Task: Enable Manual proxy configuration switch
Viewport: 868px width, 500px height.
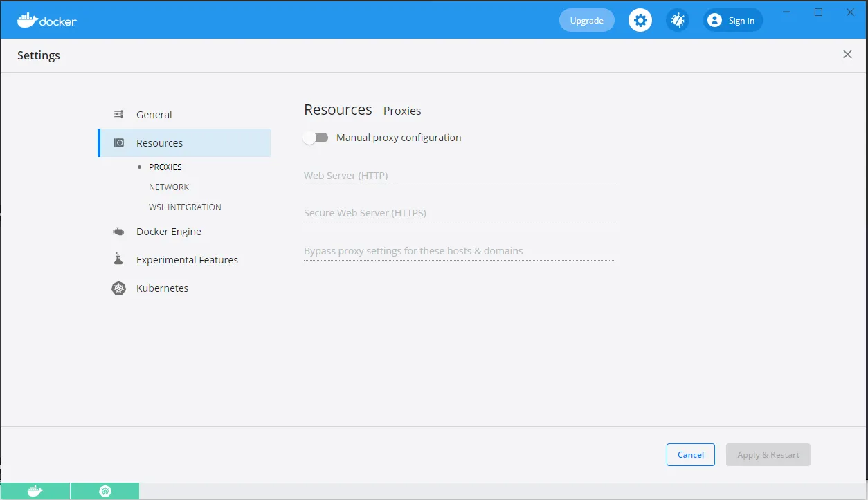Action: (x=316, y=138)
